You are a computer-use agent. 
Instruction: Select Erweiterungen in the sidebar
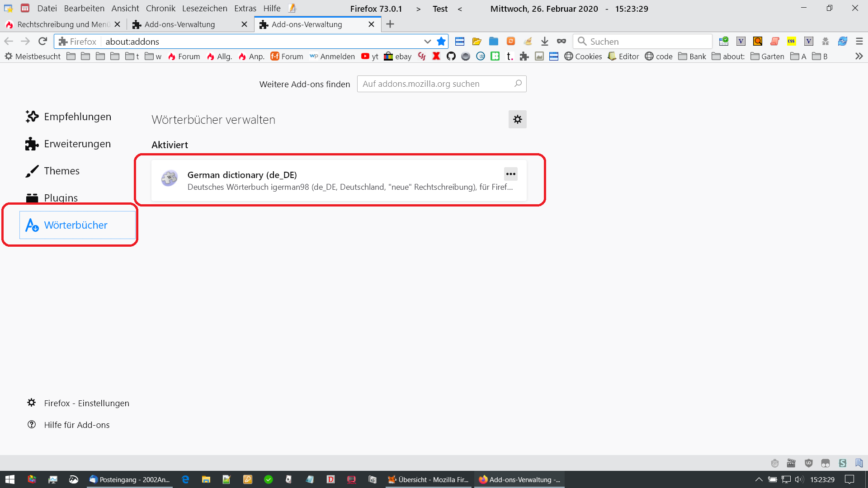point(77,144)
